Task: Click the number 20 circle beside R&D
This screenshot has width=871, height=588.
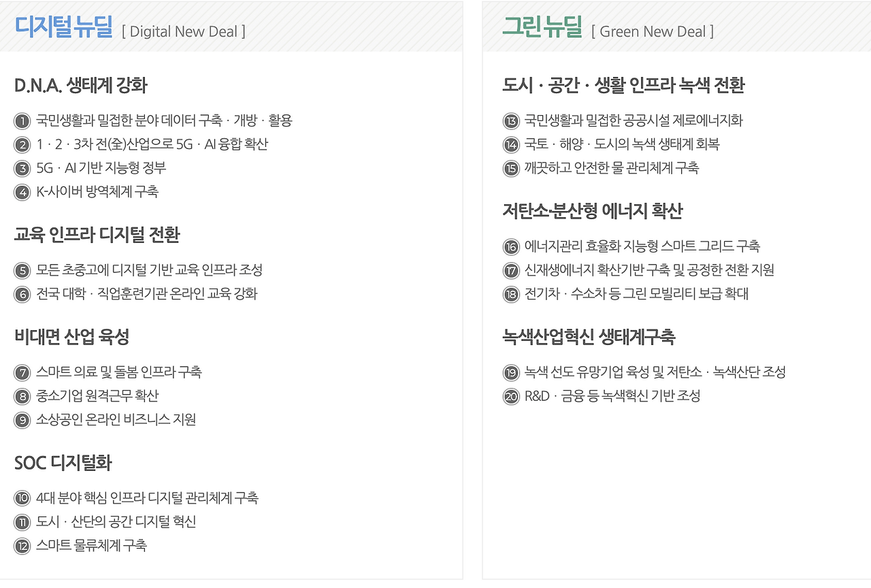Action: click(511, 397)
